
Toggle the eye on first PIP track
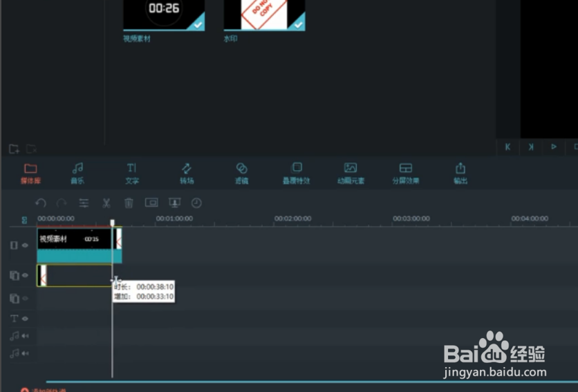click(25, 275)
